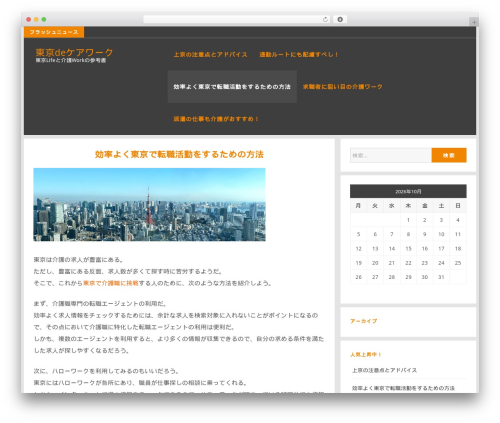This screenshot has height=423, width=500.
Task: Click the sidebar search field
Action: click(x=391, y=155)
